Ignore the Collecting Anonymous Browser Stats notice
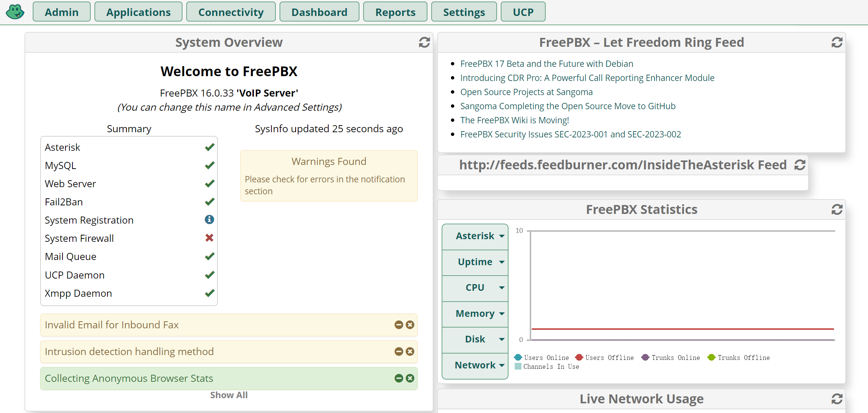The image size is (868, 413). pyautogui.click(x=399, y=378)
